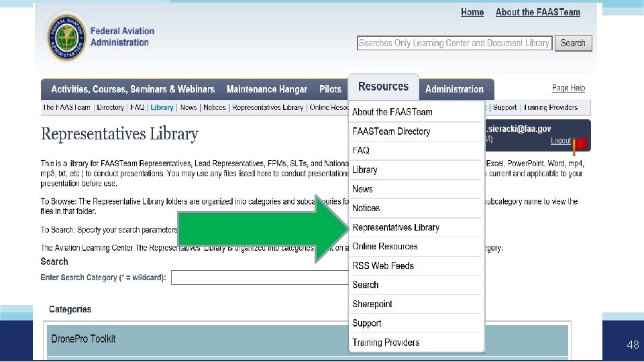Image resolution: width=644 pixels, height=362 pixels.
Task: Click the Search button at top
Action: point(573,43)
